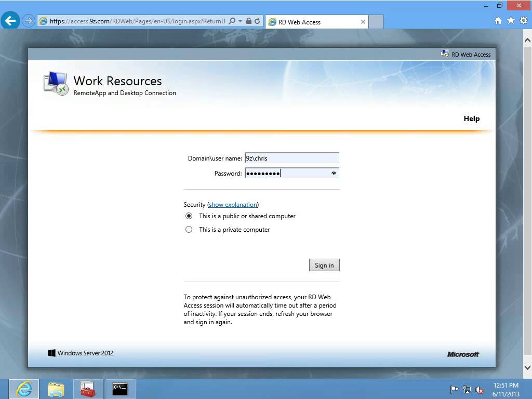Open the 'show explanation' security link
Image resolution: width=532 pixels, height=399 pixels.
[233, 204]
